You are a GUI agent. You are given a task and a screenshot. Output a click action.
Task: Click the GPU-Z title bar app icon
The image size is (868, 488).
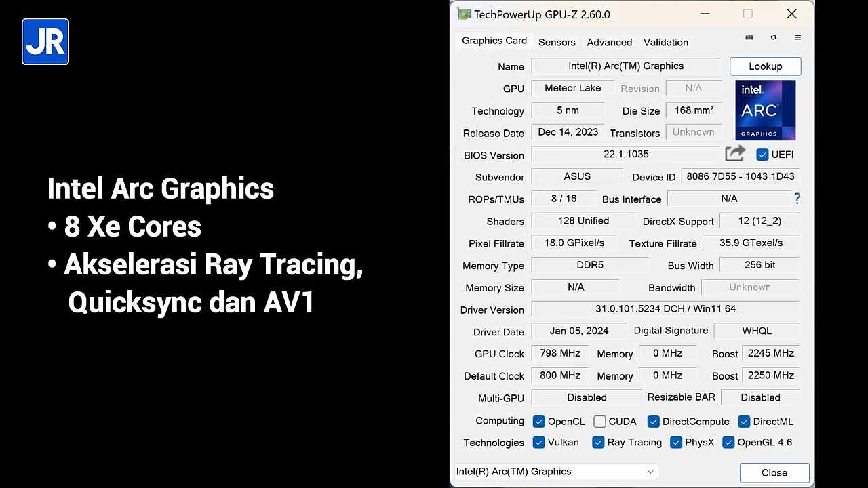point(464,14)
